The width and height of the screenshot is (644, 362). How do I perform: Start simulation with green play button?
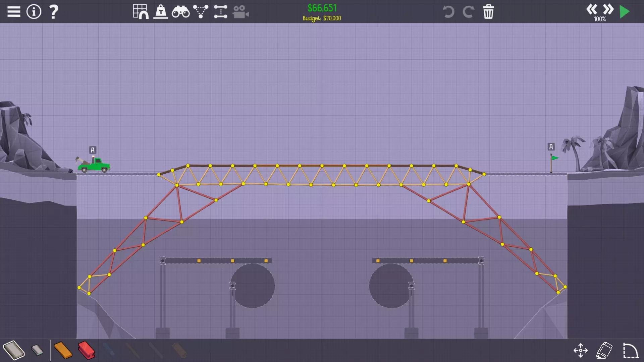coord(625,12)
